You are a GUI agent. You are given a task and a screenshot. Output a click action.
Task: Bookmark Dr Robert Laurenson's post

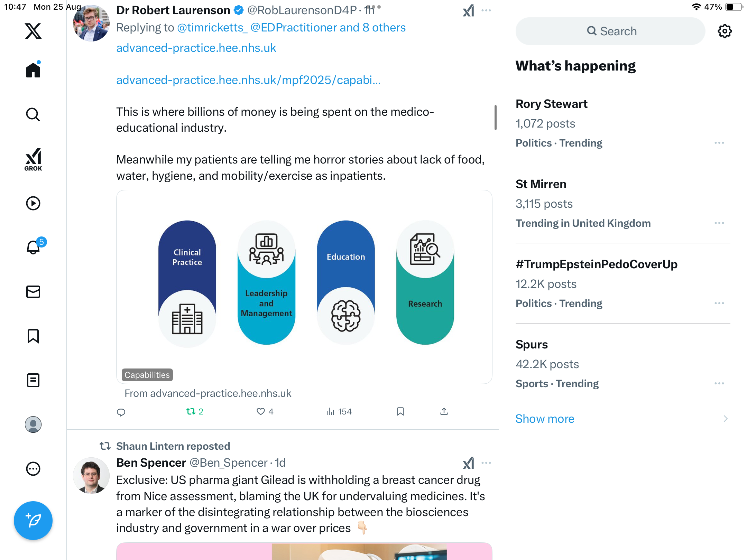point(400,411)
